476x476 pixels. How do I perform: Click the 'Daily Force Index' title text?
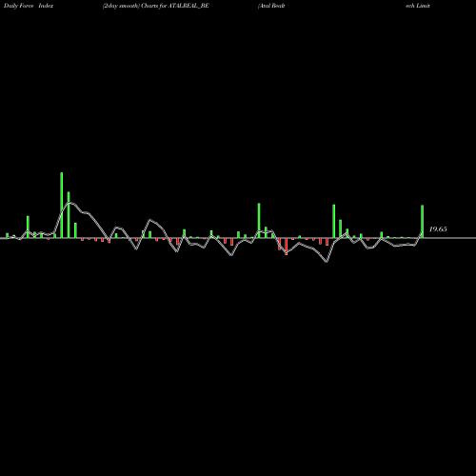29,6
